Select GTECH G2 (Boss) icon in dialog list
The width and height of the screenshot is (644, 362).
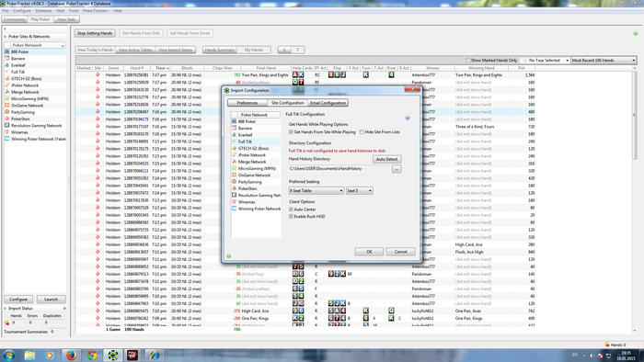click(x=234, y=148)
